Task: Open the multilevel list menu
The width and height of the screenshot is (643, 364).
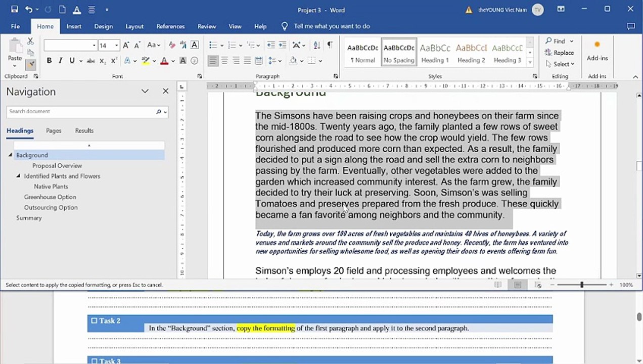Action: point(251,45)
